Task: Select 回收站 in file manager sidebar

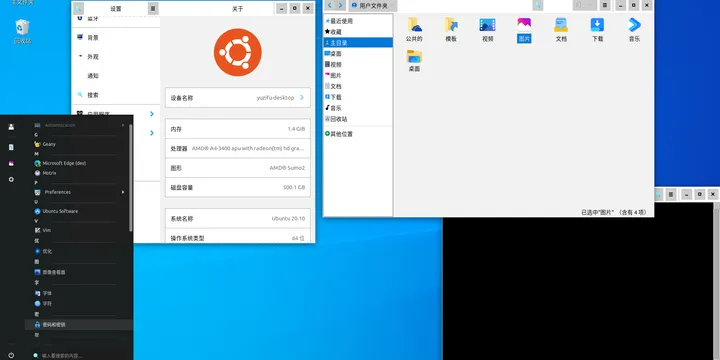Action: point(358,119)
